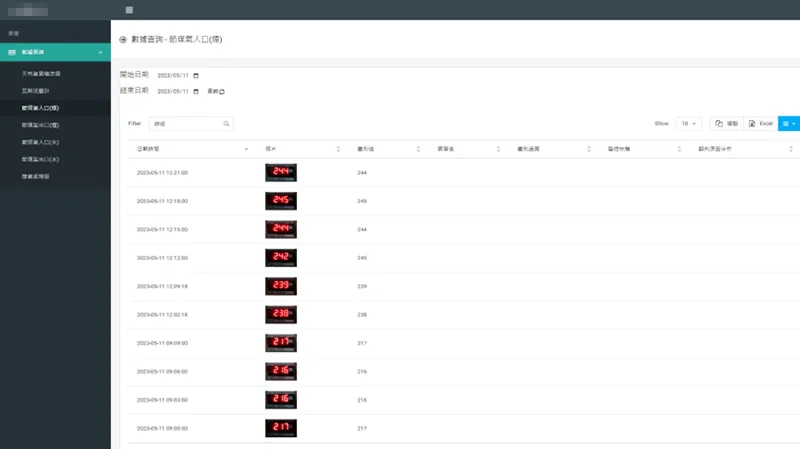This screenshot has height=449, width=800.
Task: Open the thumbnail showing 238
Action: [281, 315]
